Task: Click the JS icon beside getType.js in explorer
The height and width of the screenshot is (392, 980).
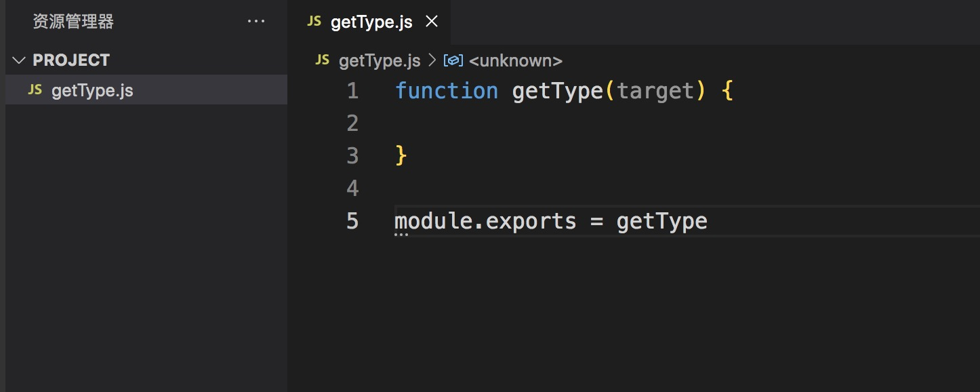Action: [35, 90]
